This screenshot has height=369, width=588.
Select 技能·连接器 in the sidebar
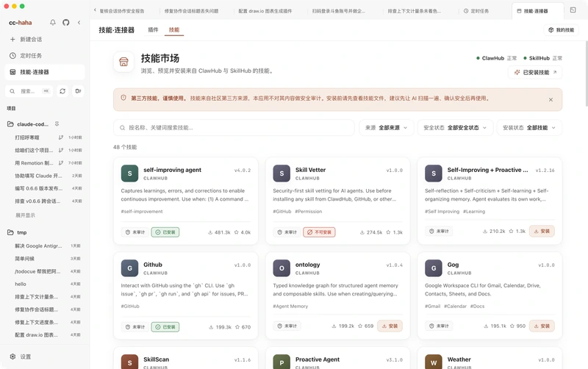point(45,72)
